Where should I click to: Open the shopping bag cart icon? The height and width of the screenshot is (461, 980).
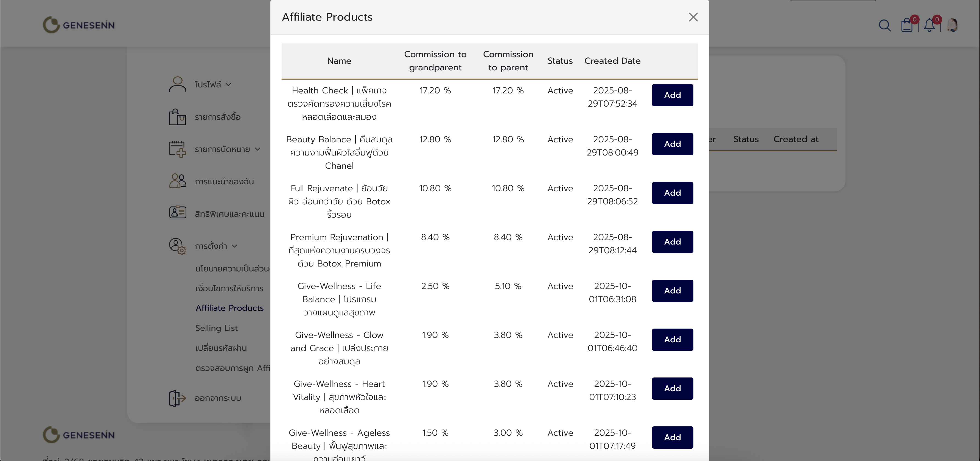click(x=907, y=26)
